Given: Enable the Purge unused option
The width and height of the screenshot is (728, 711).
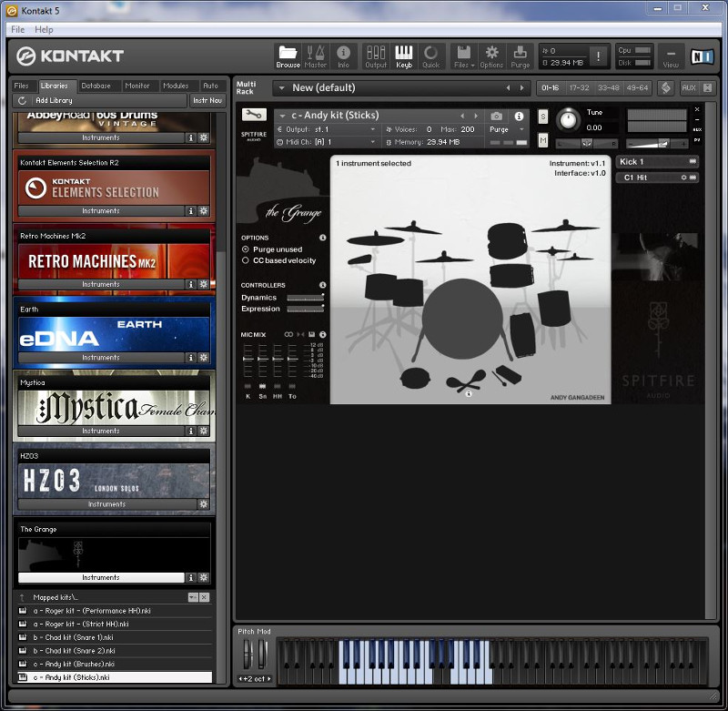Looking at the screenshot, I should tap(246, 249).
